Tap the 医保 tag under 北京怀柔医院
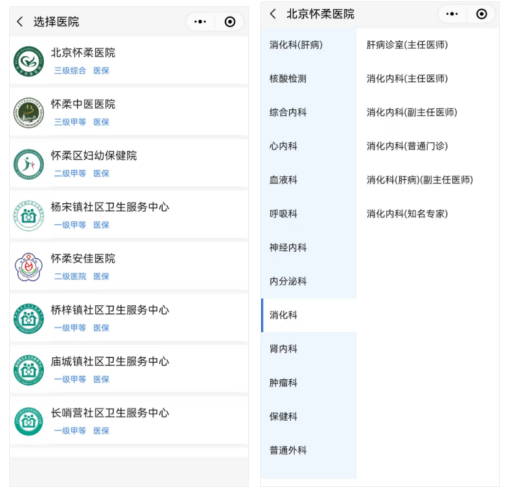509x493 pixels. click(101, 71)
